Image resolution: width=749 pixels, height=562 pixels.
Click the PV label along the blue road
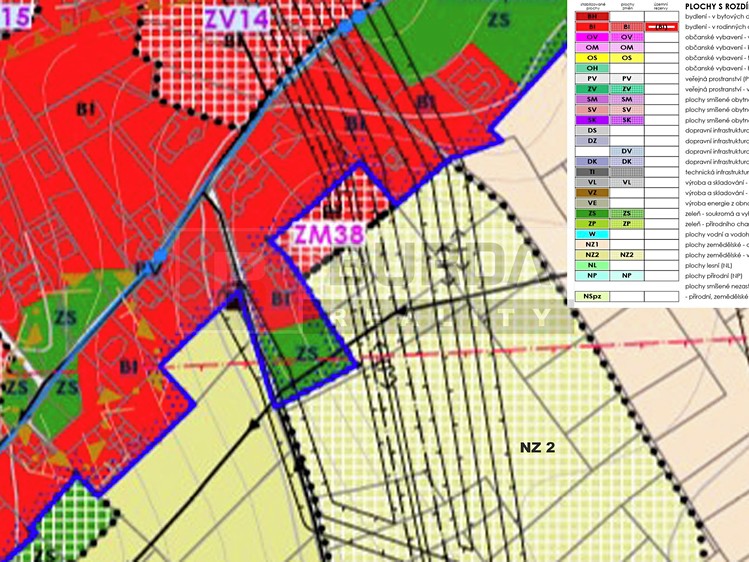point(148,267)
